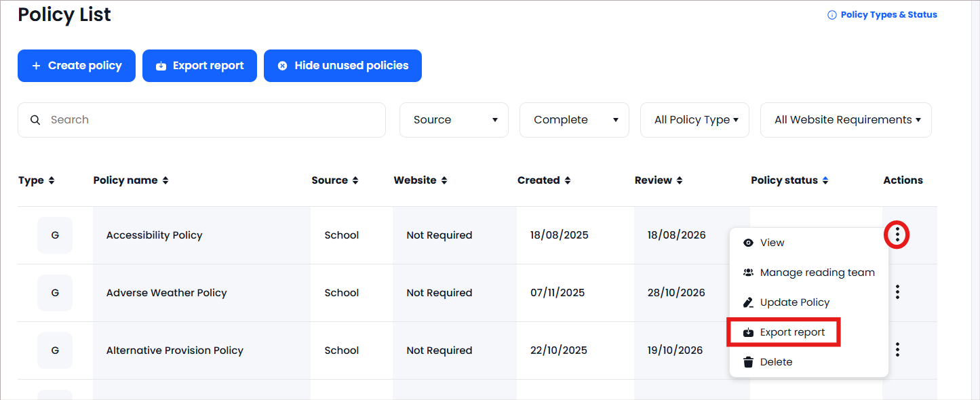The image size is (980, 400).
Task: Select View from the context menu
Action: tap(772, 243)
